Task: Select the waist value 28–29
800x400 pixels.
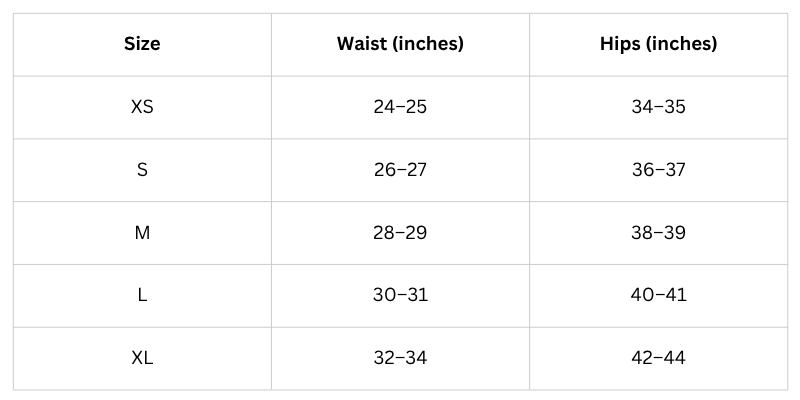Action: 400,233
